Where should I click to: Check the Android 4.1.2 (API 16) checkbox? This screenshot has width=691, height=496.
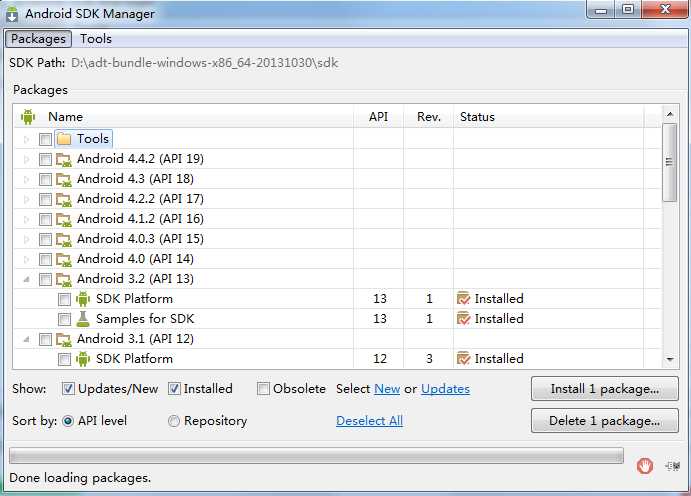click(45, 219)
